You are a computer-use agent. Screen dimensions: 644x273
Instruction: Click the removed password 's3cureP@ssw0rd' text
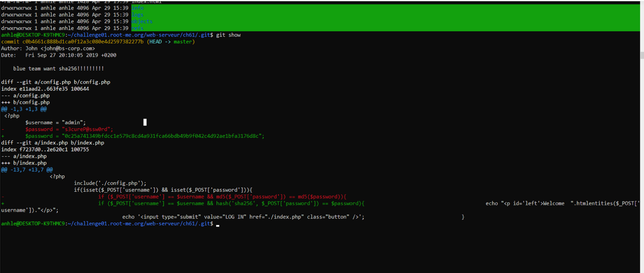pyautogui.click(x=87, y=129)
